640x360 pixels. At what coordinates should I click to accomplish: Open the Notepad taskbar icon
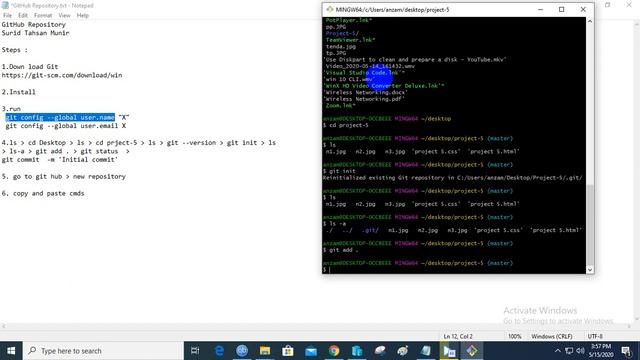click(x=426, y=351)
